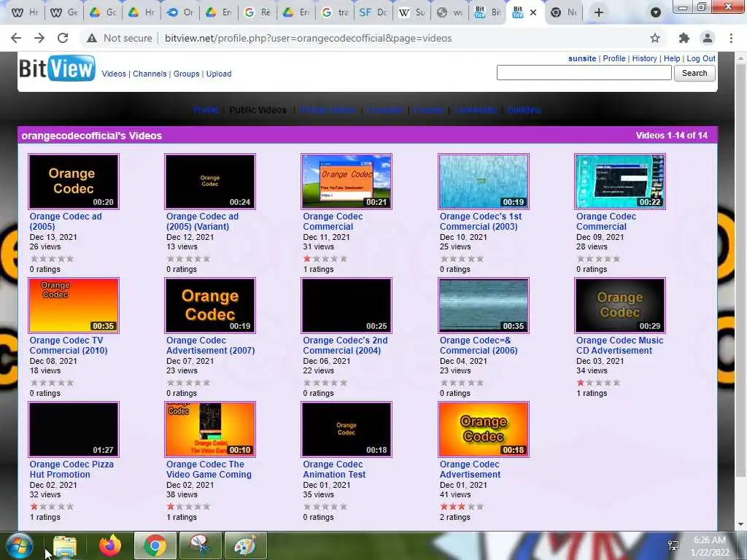Open the Chrome extensions puzzle icon
This screenshot has height=560, width=747.
click(x=684, y=38)
